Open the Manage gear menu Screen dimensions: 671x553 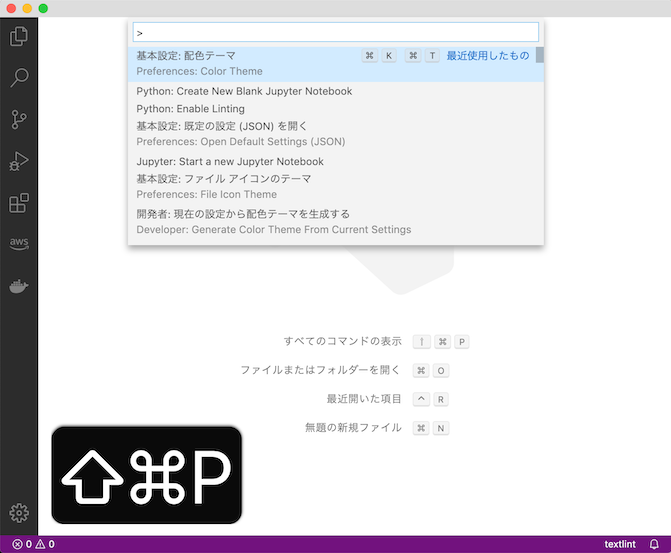point(19,513)
